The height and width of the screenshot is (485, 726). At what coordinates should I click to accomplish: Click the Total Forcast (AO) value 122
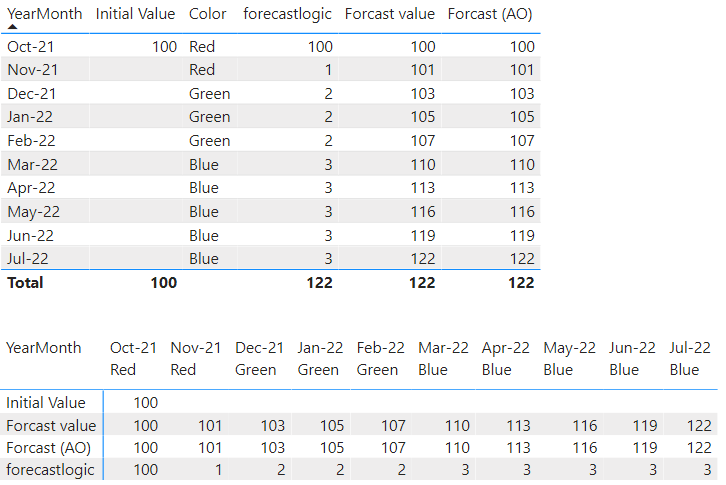click(521, 283)
